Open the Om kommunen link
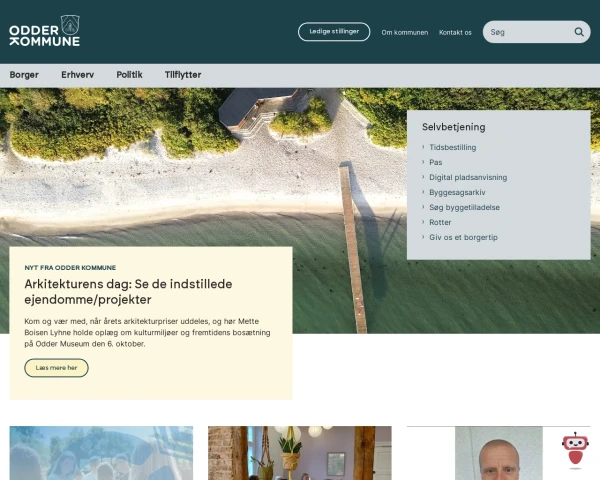600x480 pixels. [x=404, y=33]
